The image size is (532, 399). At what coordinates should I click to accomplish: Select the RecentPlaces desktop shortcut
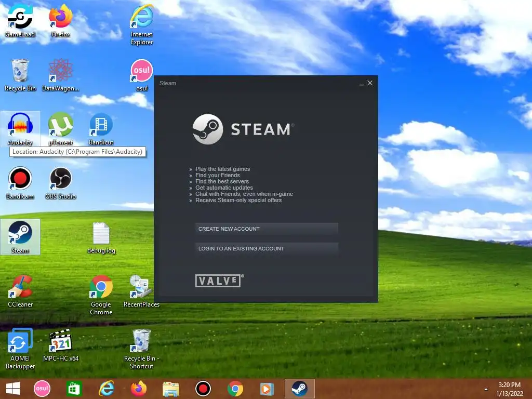(141, 291)
